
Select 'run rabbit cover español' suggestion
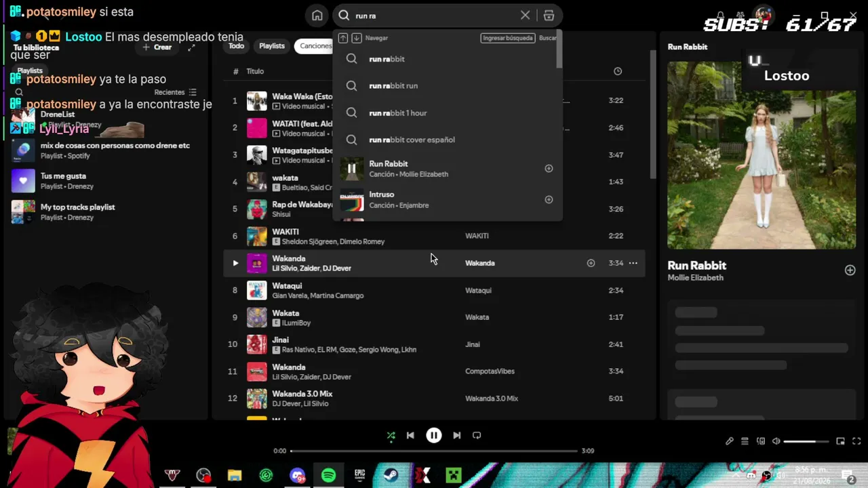coord(448,140)
